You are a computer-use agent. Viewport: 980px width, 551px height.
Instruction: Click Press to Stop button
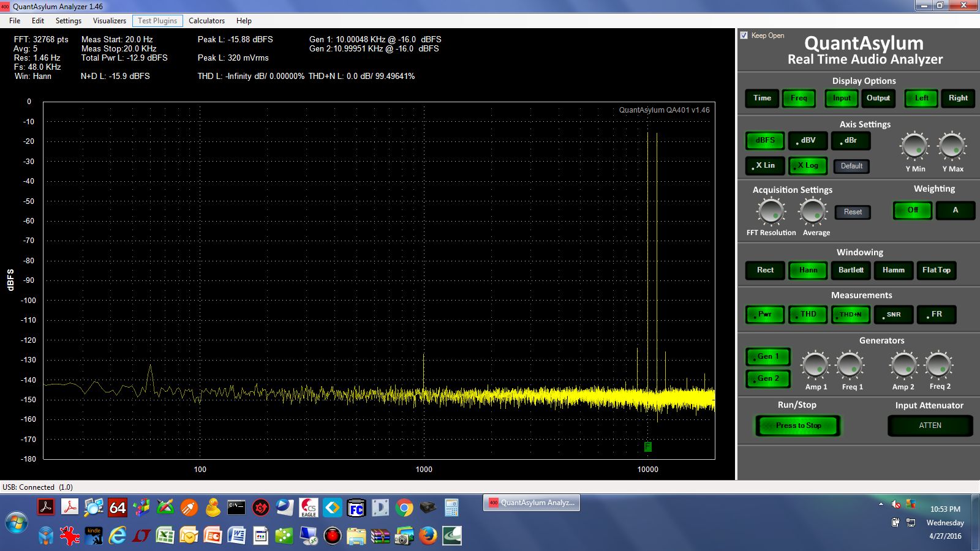pyautogui.click(x=798, y=425)
